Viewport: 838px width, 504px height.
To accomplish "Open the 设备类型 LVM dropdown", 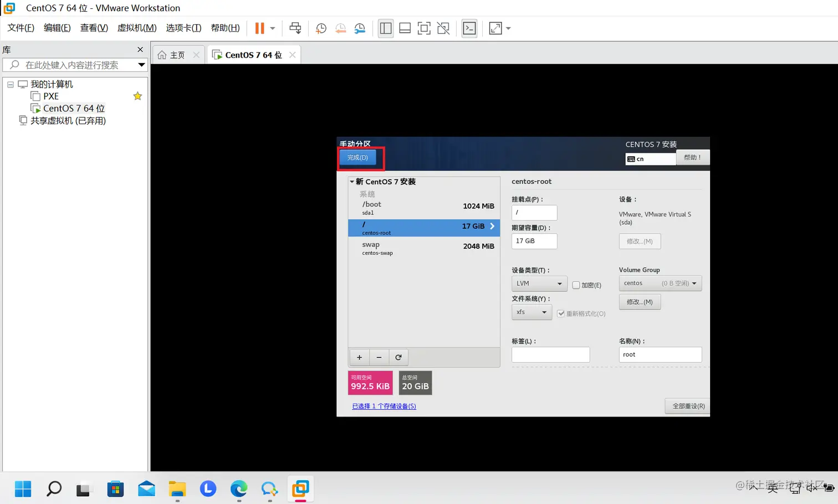I will coord(539,284).
